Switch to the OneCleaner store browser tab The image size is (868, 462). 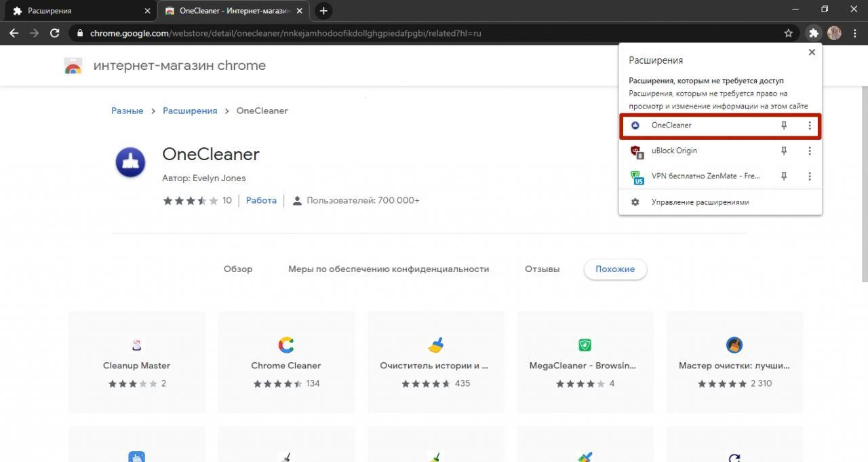[x=234, y=11]
